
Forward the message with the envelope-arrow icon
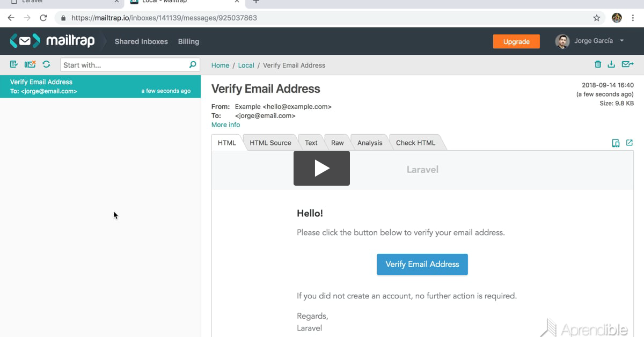(627, 64)
